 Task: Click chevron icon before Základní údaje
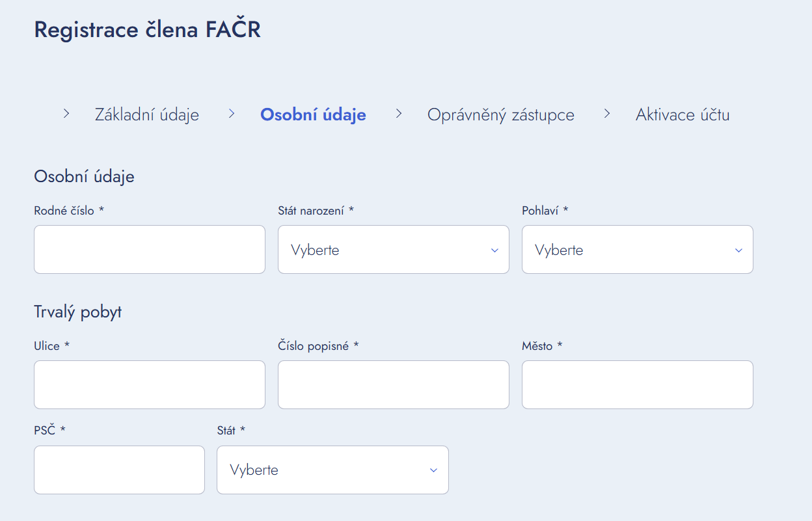[66, 114]
